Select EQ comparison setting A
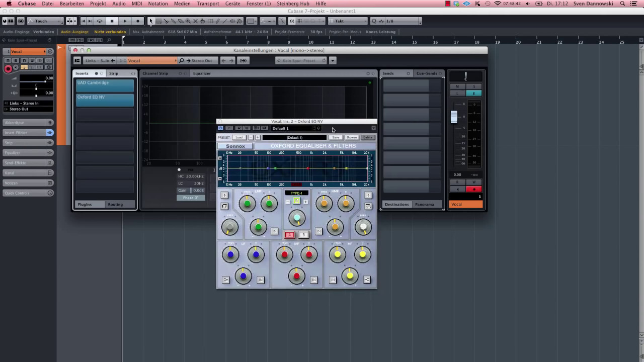The width and height of the screenshot is (644, 362). tap(289, 235)
